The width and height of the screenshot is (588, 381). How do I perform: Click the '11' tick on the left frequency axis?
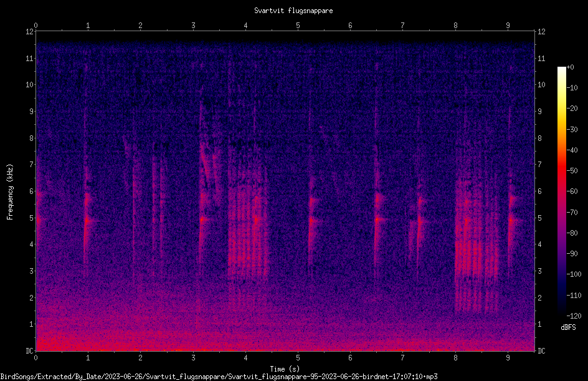(x=30, y=58)
